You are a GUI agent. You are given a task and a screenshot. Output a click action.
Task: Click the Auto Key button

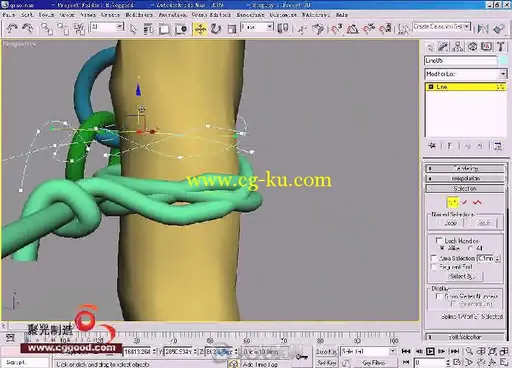click(x=326, y=351)
